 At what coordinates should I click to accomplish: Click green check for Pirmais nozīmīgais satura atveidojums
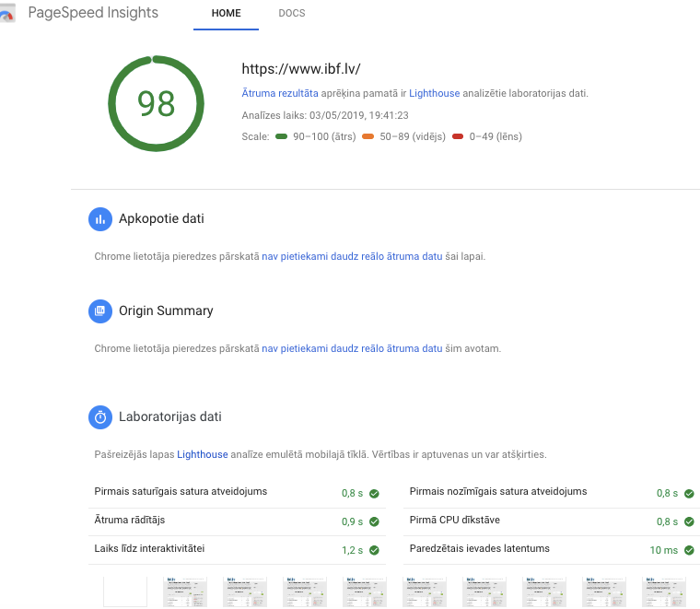pos(689,493)
